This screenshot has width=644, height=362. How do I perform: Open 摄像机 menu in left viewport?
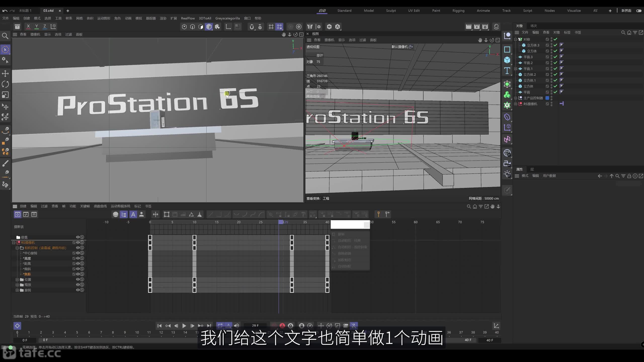click(x=35, y=34)
